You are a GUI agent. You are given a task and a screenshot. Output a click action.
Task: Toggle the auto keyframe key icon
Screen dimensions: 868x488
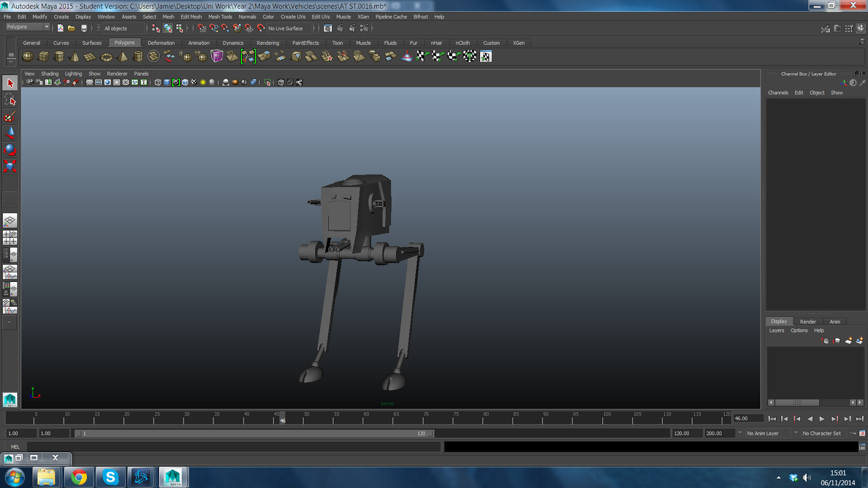pos(853,433)
